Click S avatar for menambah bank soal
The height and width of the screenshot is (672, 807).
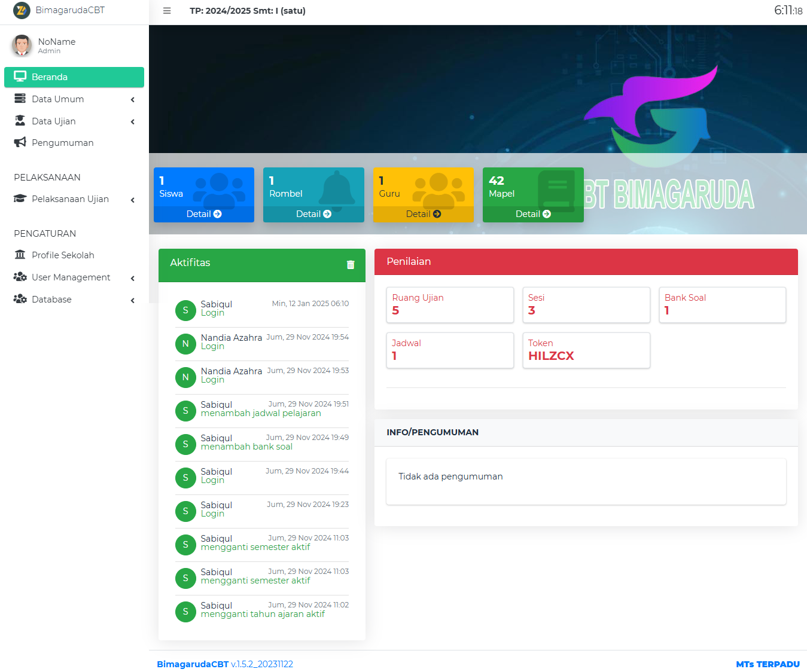pyautogui.click(x=185, y=444)
